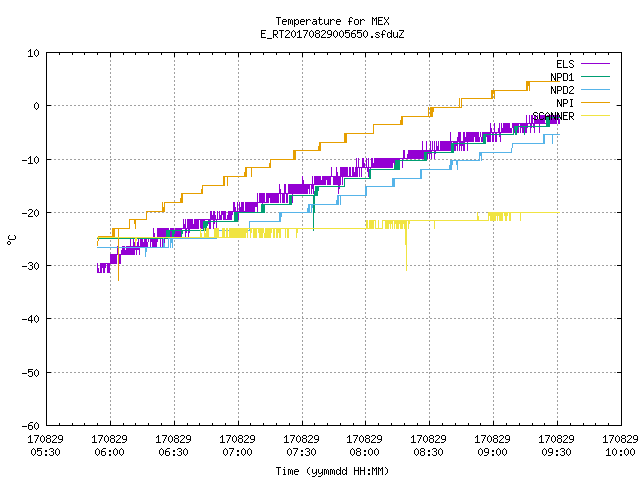Click the y-axis label -30
640x480 pixels.
pos(31,266)
